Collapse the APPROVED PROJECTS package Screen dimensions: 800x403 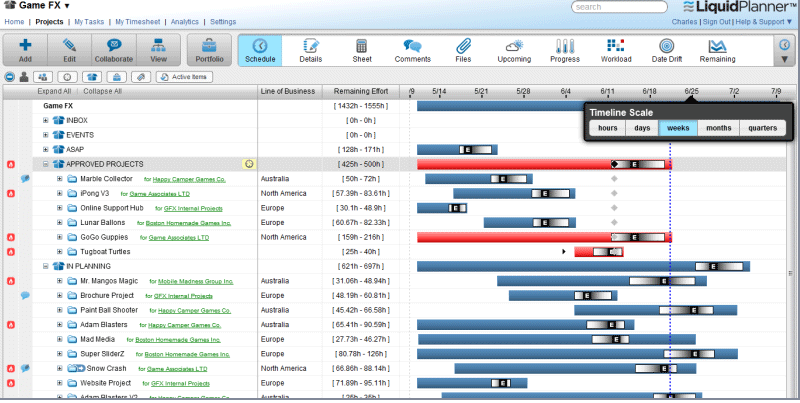pos(45,164)
